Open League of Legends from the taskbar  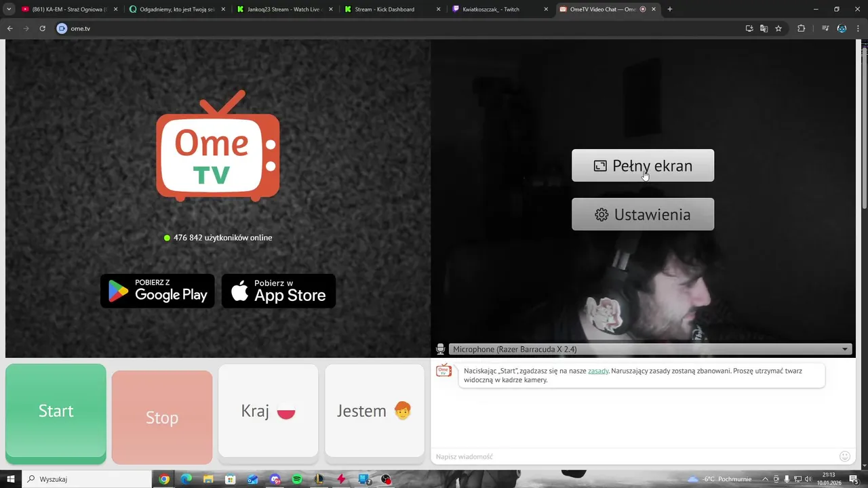319,479
